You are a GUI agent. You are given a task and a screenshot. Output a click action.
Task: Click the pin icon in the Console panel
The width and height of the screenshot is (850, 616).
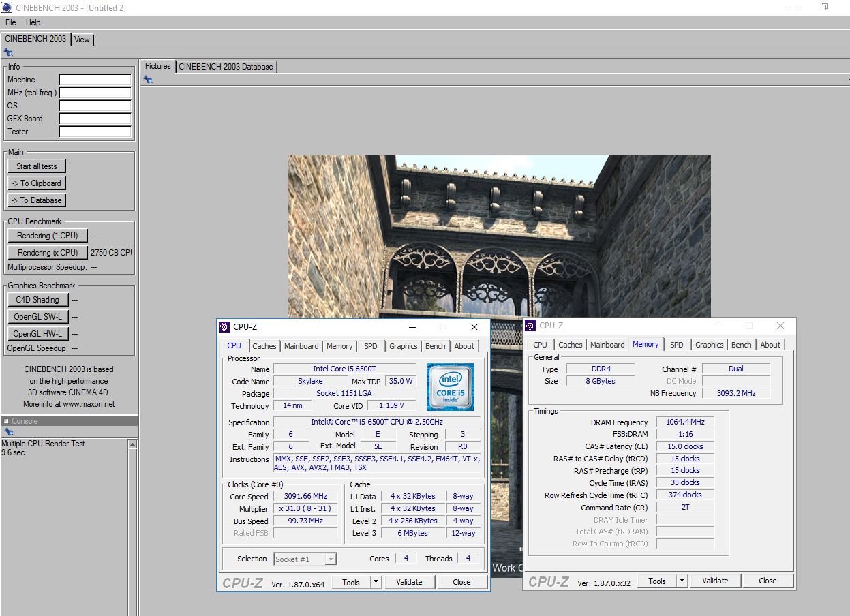tap(8, 432)
